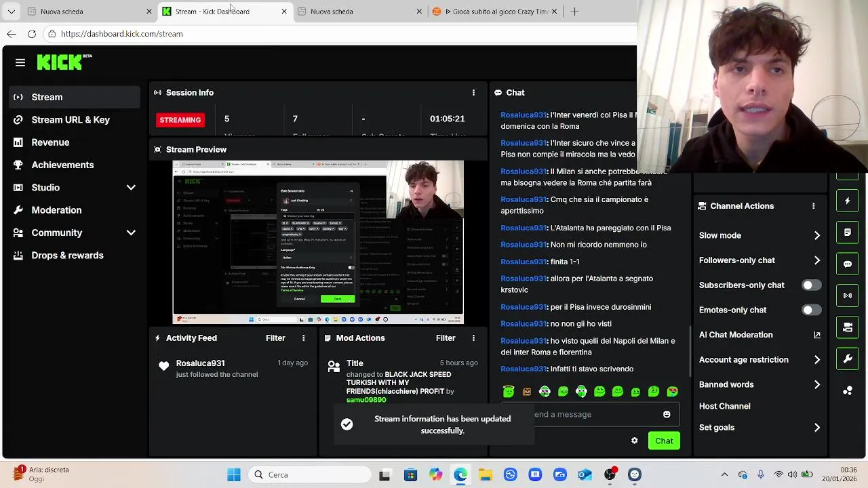Click the channel actions panel icon in rail

click(848, 327)
